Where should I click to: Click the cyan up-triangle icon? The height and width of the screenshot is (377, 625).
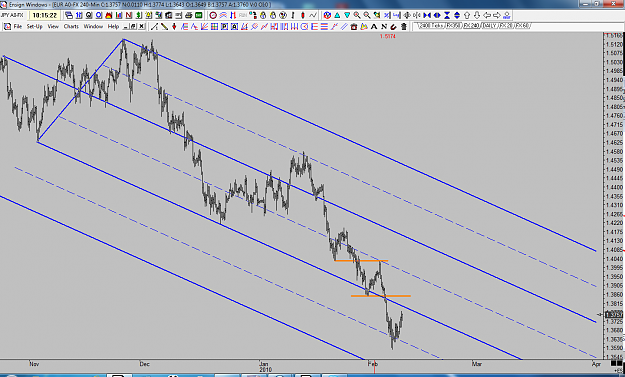click(x=337, y=15)
